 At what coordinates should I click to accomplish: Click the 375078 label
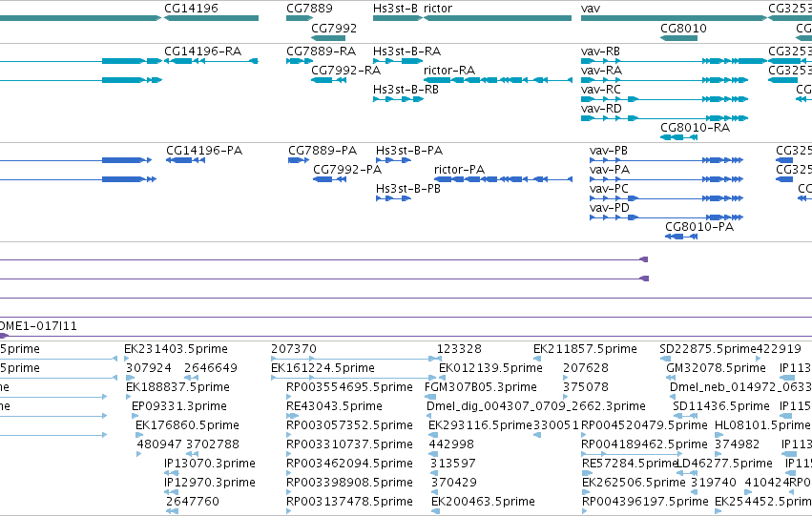coord(586,387)
